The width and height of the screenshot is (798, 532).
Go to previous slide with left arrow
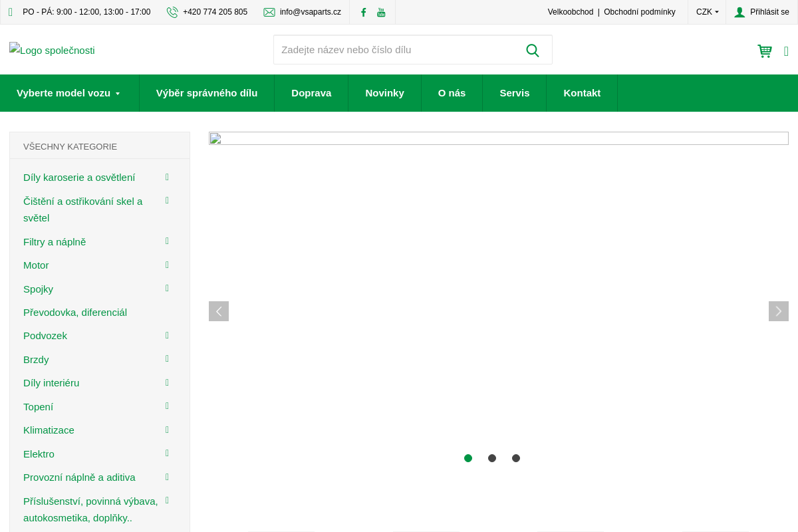219,311
